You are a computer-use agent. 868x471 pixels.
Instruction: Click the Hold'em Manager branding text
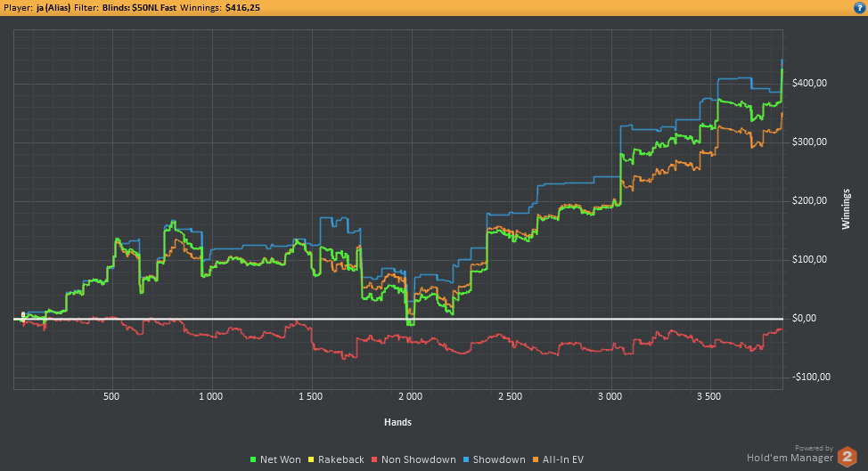click(x=790, y=458)
